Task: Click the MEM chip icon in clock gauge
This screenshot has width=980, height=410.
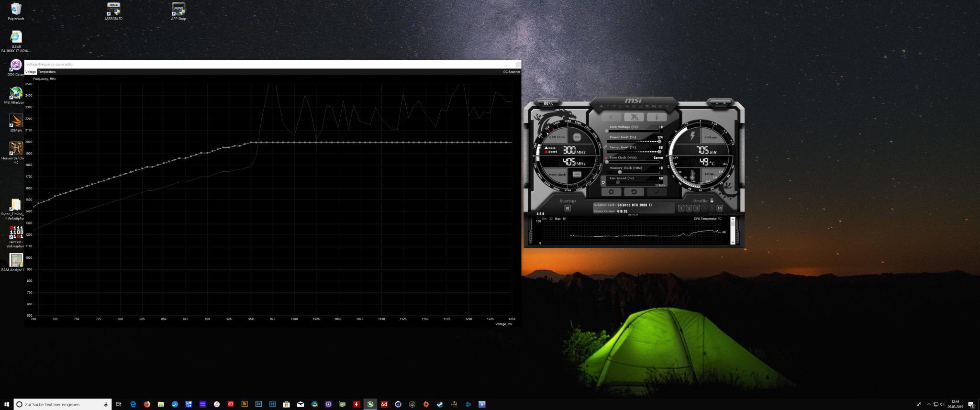Action: pyautogui.click(x=577, y=174)
